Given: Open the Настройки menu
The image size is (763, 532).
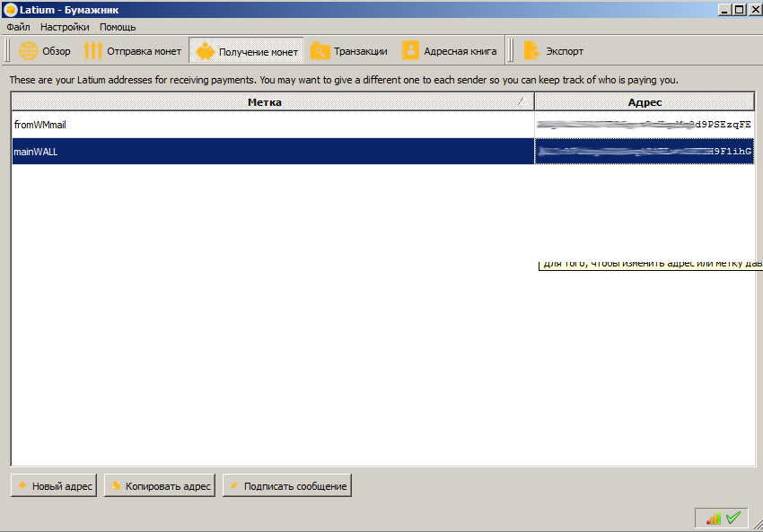Looking at the screenshot, I should point(65,27).
